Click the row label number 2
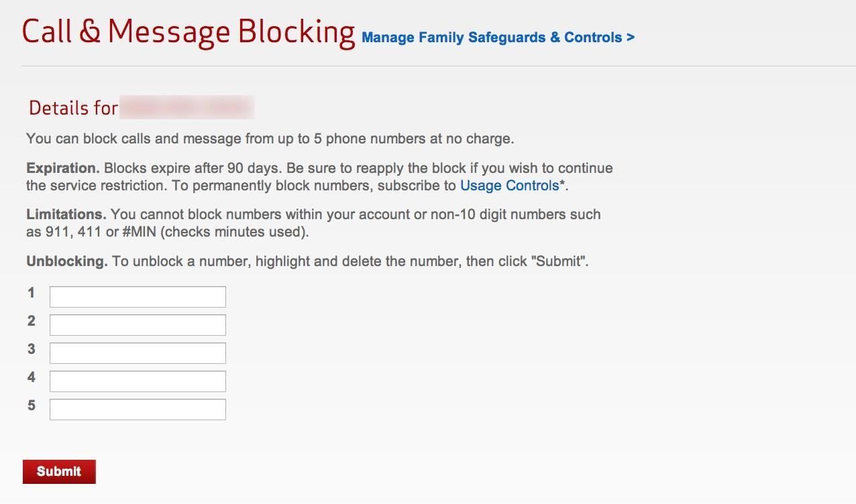The height and width of the screenshot is (504, 856). [31, 321]
